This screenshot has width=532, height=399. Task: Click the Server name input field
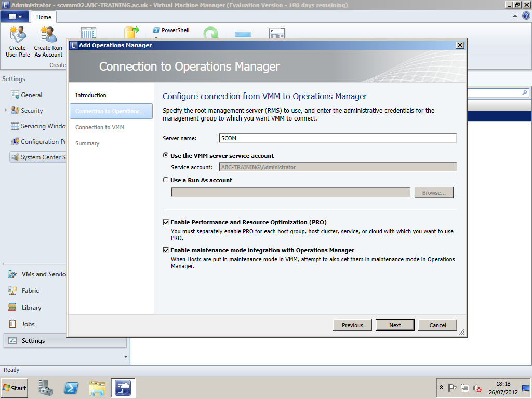tap(338, 138)
